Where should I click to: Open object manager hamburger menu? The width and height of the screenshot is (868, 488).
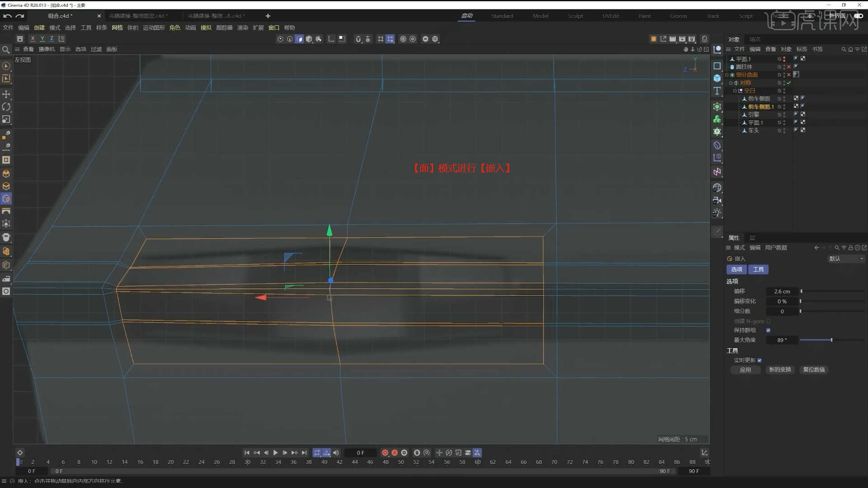[728, 49]
